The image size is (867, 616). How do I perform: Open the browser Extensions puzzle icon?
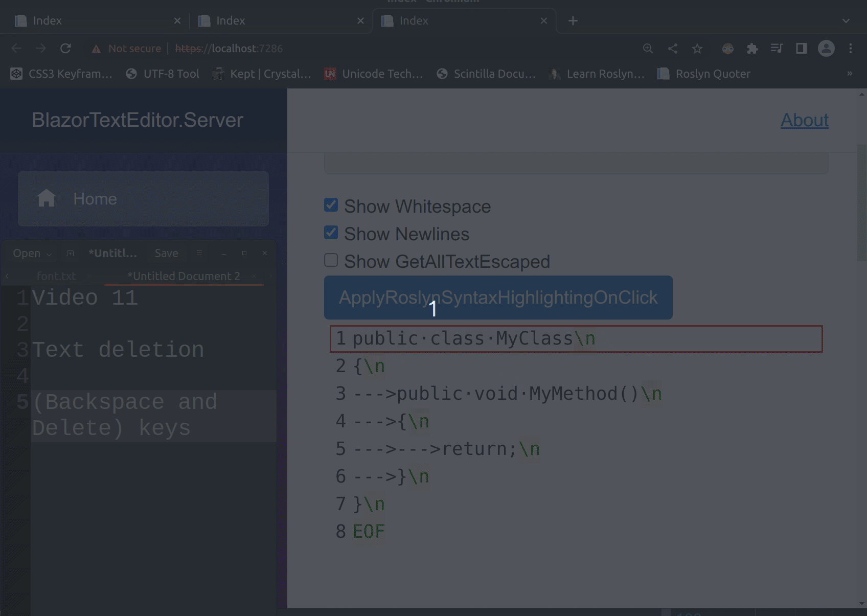coord(752,48)
